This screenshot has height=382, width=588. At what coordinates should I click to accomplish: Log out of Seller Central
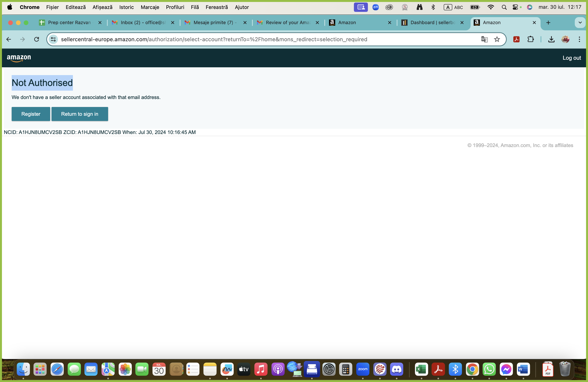[x=572, y=58]
